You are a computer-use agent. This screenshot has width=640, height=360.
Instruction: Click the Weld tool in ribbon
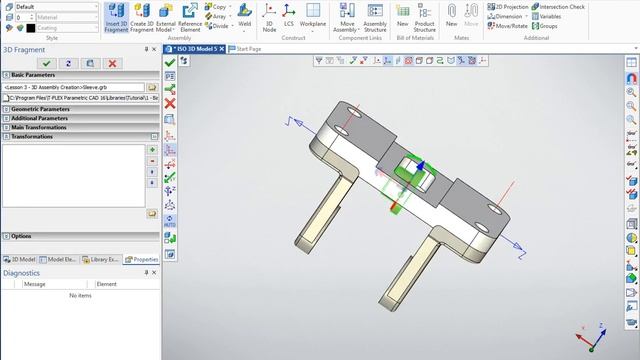[244, 15]
